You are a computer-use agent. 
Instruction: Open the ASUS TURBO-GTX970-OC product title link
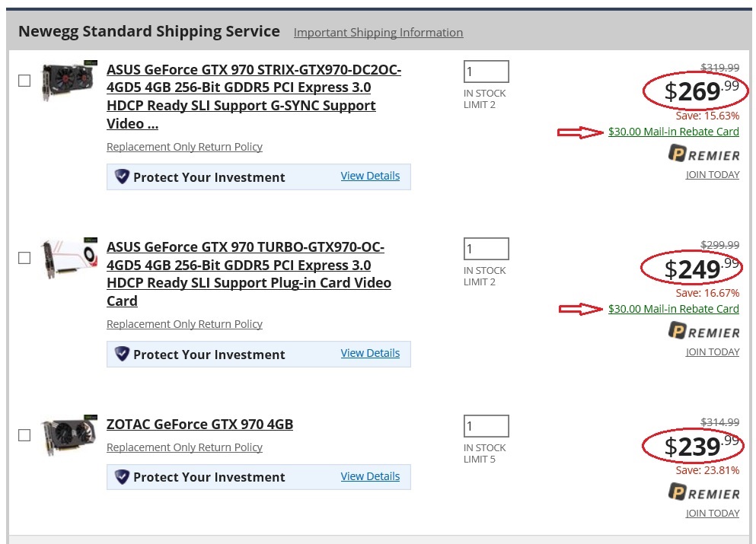249,274
